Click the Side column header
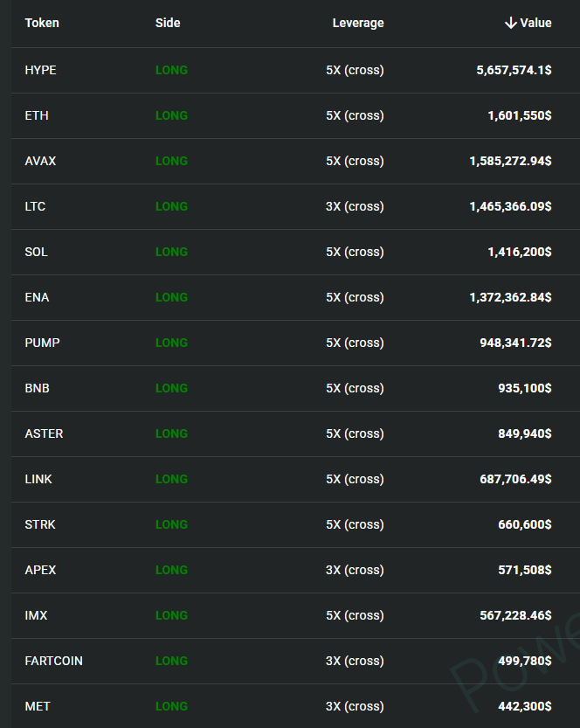Screen dimensions: 580x728 pyautogui.click(x=168, y=23)
